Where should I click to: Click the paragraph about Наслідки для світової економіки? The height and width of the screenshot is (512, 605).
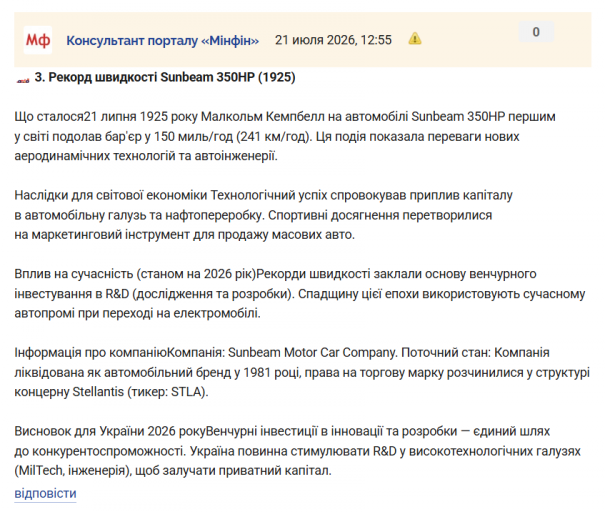(x=264, y=215)
